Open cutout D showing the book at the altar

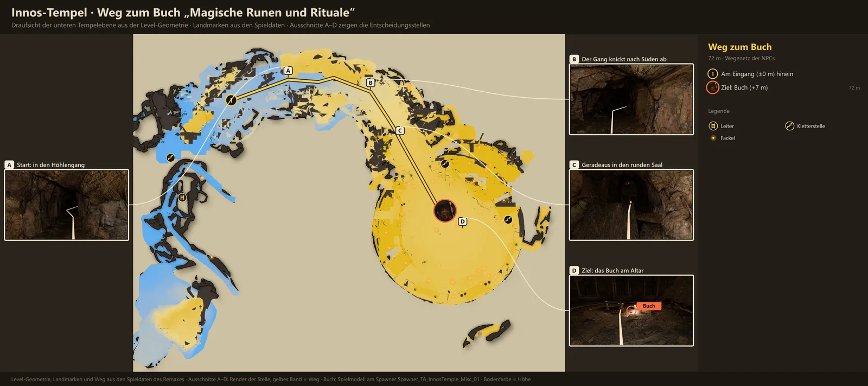[x=631, y=311]
